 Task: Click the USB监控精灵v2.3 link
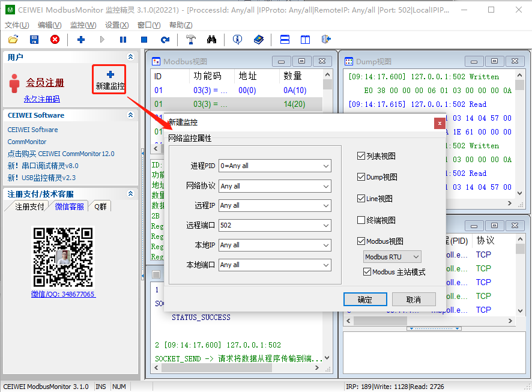click(x=49, y=178)
